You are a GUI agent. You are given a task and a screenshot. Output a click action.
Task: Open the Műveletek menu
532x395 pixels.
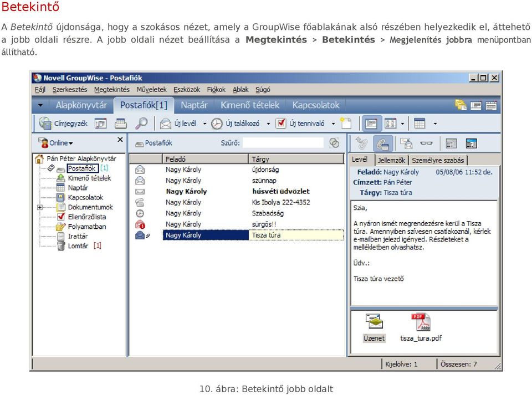[x=152, y=90]
